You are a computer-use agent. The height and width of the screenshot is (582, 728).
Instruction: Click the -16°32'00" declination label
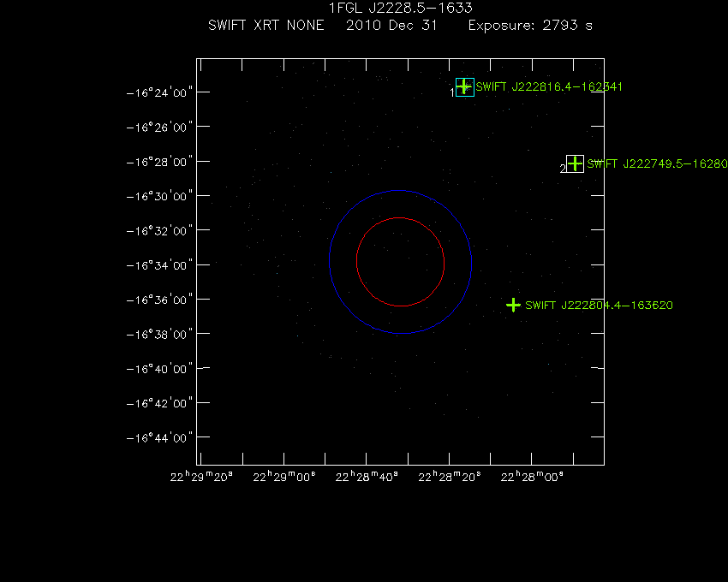159,231
